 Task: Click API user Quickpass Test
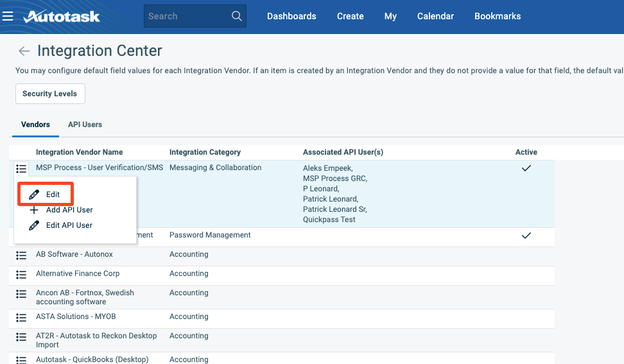329,220
